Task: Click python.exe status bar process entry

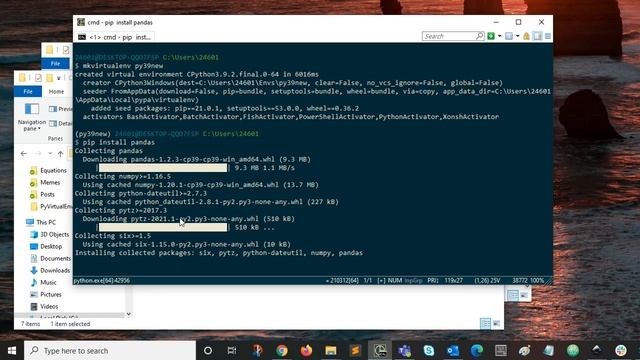Action: coord(102,280)
